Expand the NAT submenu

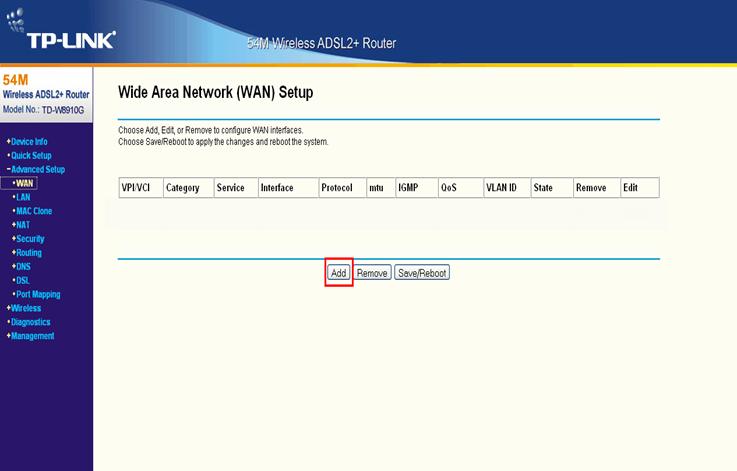tap(23, 225)
